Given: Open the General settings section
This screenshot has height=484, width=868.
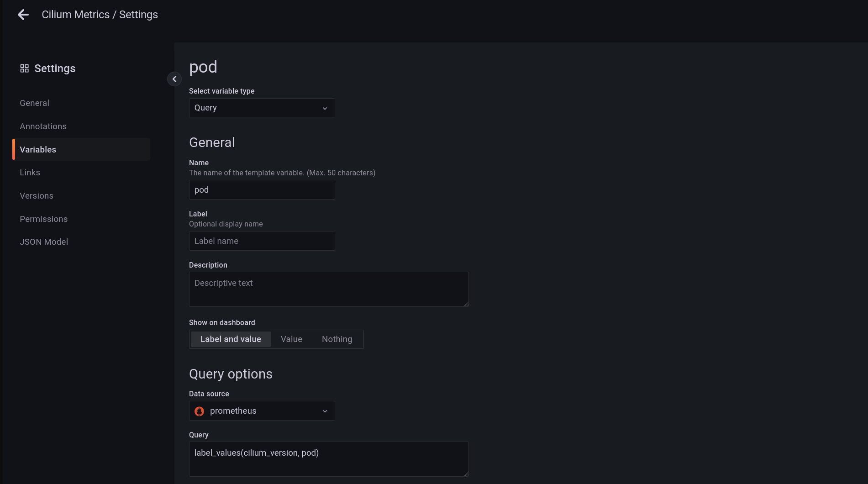Looking at the screenshot, I should [x=35, y=103].
